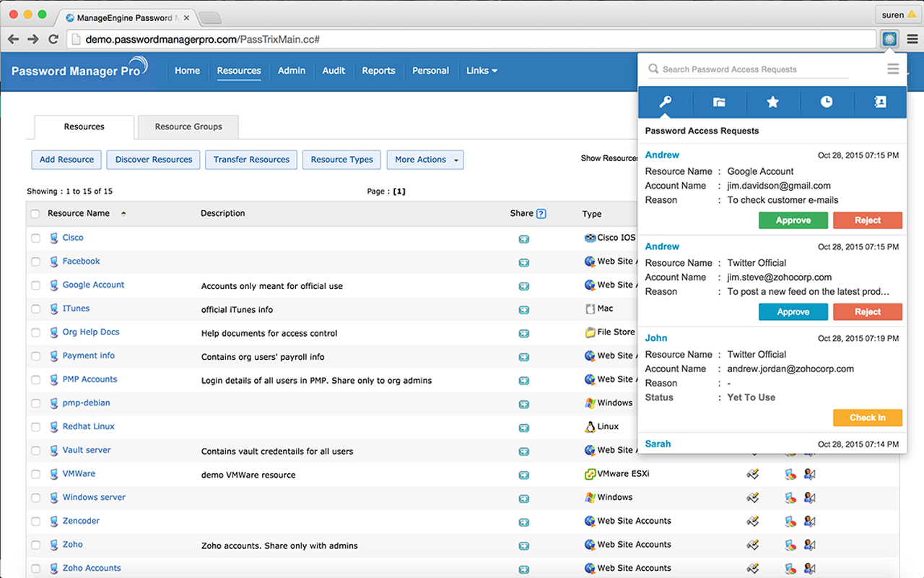This screenshot has height=578, width=924.
Task: Open the key icon password requests tab
Action: 665,102
